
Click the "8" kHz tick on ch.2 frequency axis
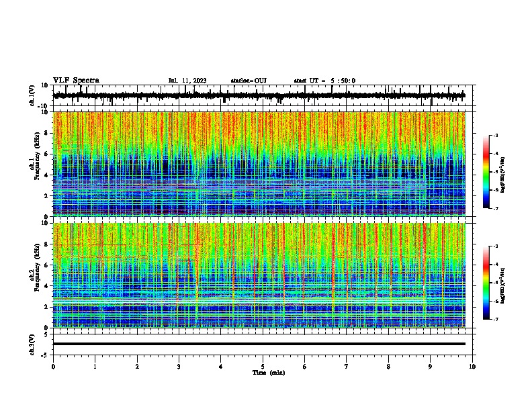pos(47,244)
